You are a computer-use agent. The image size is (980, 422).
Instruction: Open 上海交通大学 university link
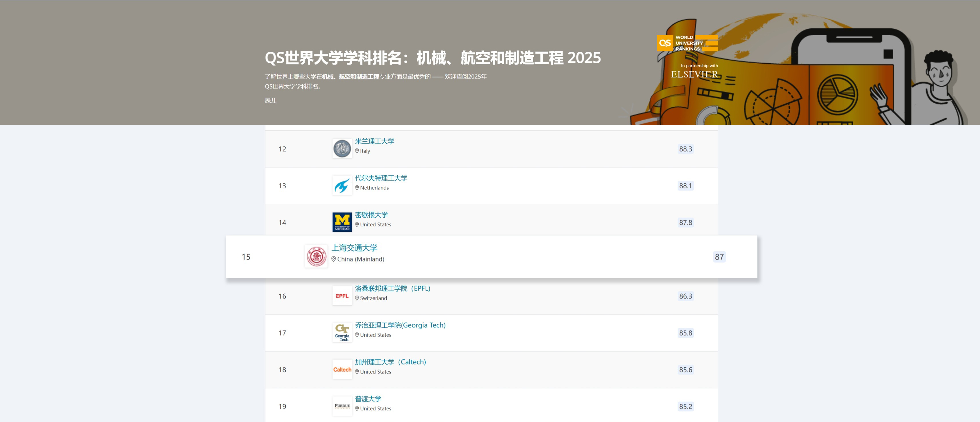(x=354, y=248)
